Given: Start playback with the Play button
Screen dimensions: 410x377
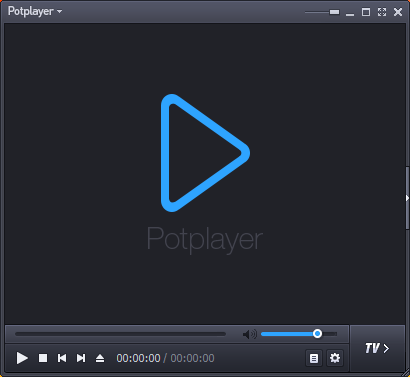Looking at the screenshot, I should [22, 358].
